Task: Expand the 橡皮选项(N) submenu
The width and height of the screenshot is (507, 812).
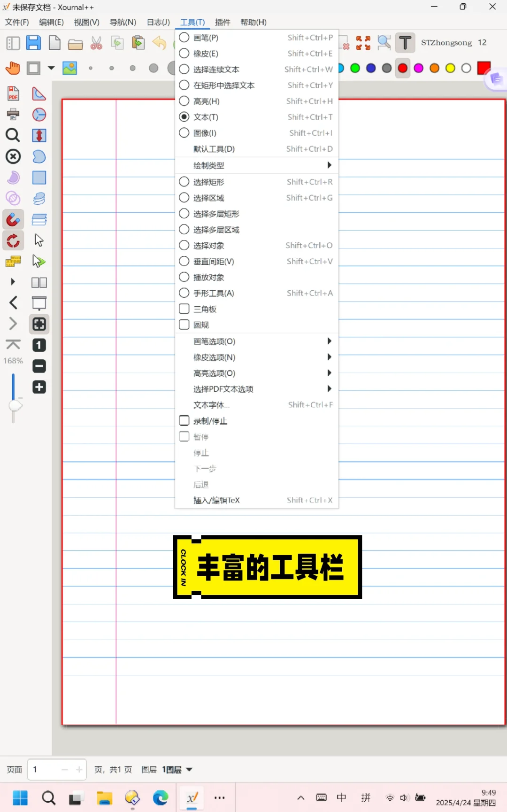Action: coord(256,357)
